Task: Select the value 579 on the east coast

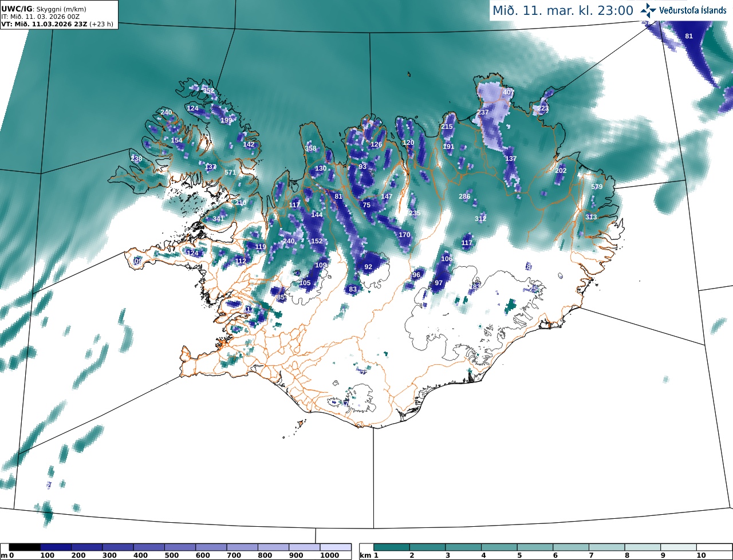Action: pyautogui.click(x=597, y=187)
